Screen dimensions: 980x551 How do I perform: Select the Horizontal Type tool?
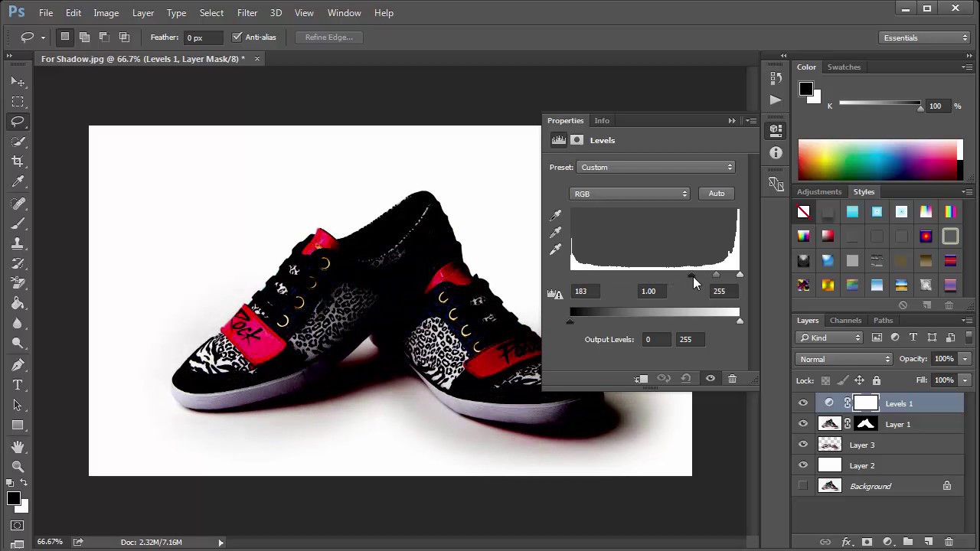18,385
